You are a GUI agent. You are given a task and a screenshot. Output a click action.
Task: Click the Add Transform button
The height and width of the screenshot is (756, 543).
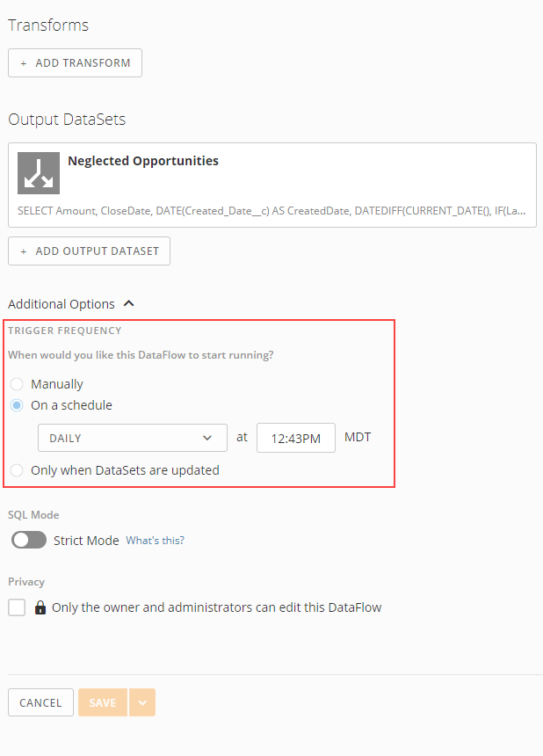pos(76,62)
